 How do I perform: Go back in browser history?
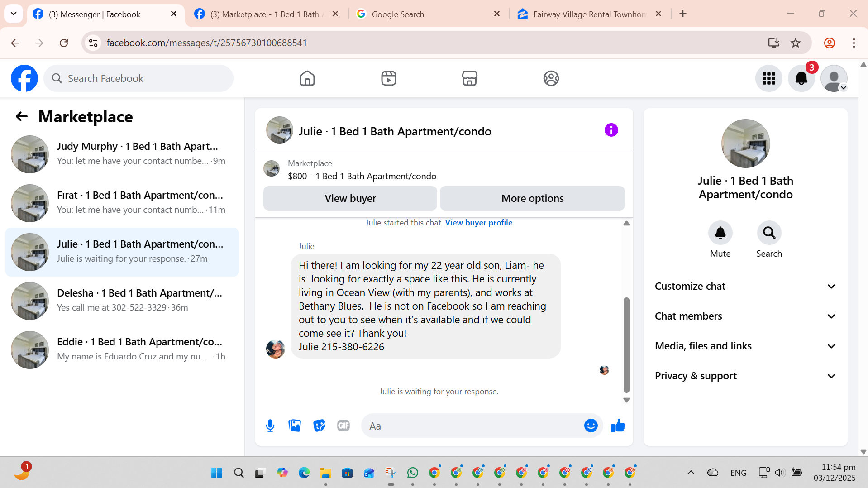click(15, 43)
